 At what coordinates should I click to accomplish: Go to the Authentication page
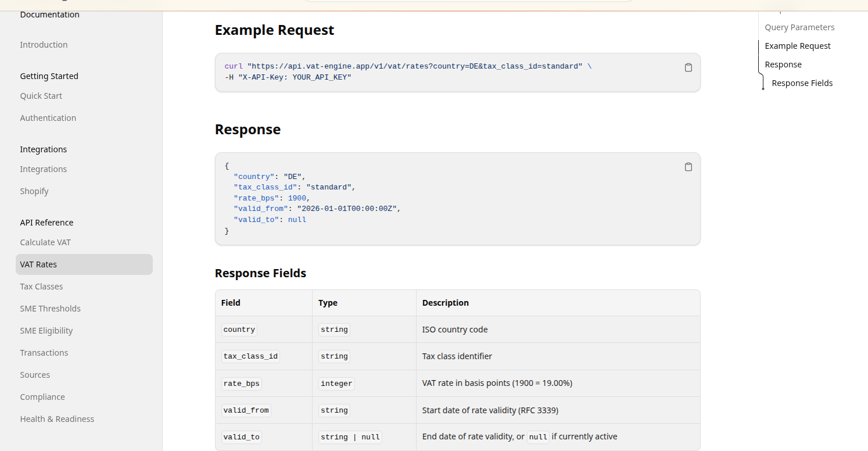click(x=48, y=118)
